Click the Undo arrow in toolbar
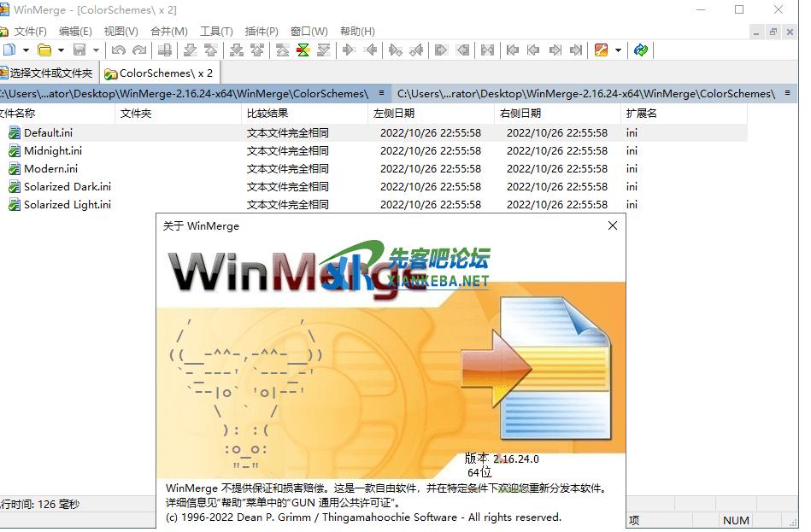The height and width of the screenshot is (532, 811). pos(118,50)
